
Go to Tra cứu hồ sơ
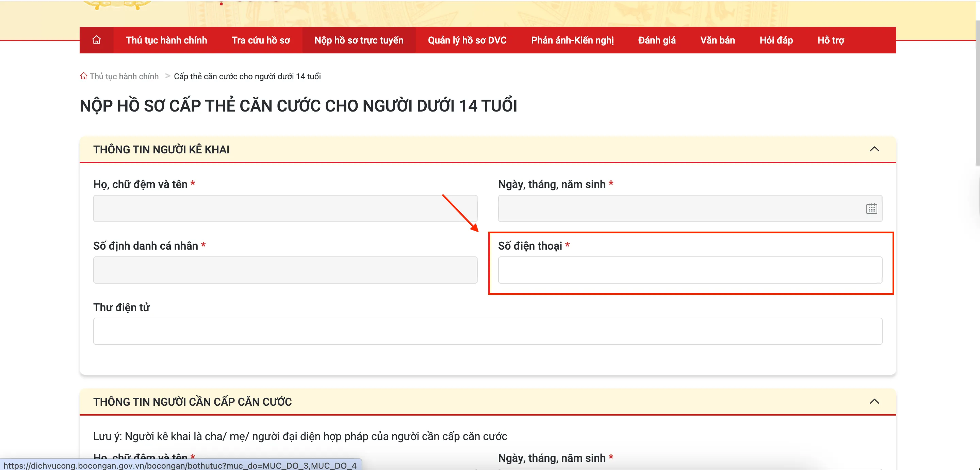point(261,40)
